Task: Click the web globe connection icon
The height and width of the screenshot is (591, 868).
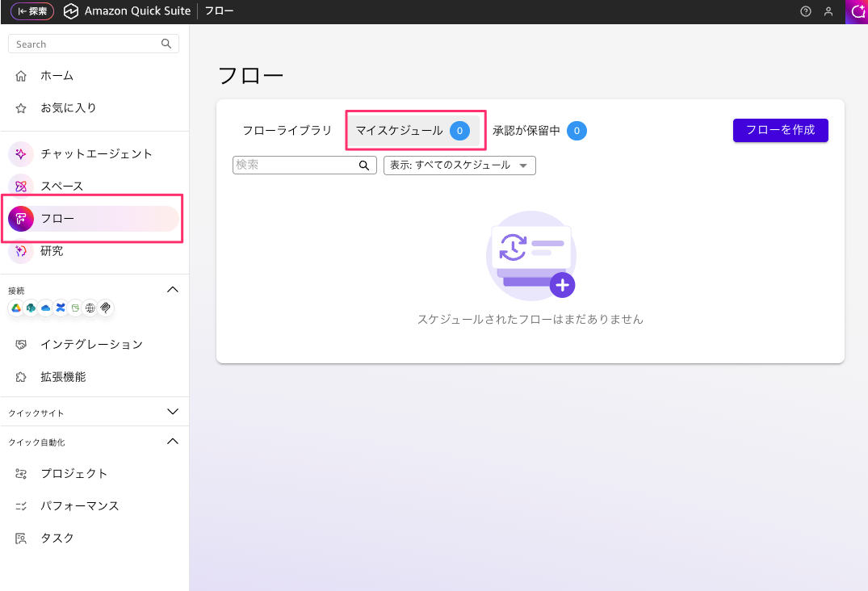Action: click(x=90, y=308)
